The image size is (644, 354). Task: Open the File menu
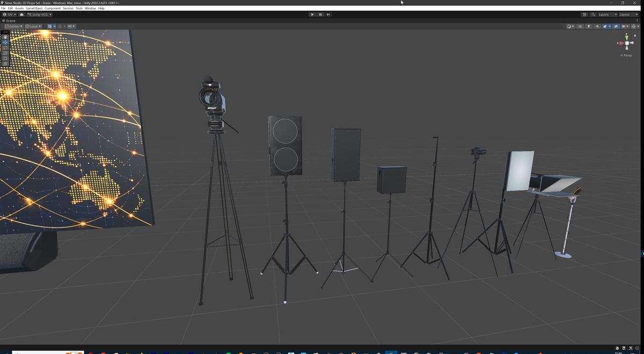tap(3, 8)
